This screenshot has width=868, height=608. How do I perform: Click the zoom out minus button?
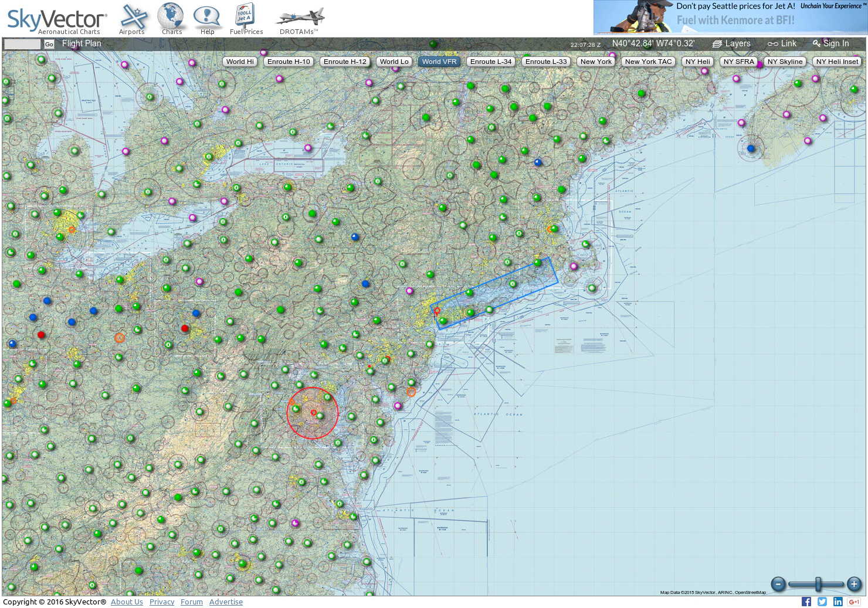pos(778,583)
